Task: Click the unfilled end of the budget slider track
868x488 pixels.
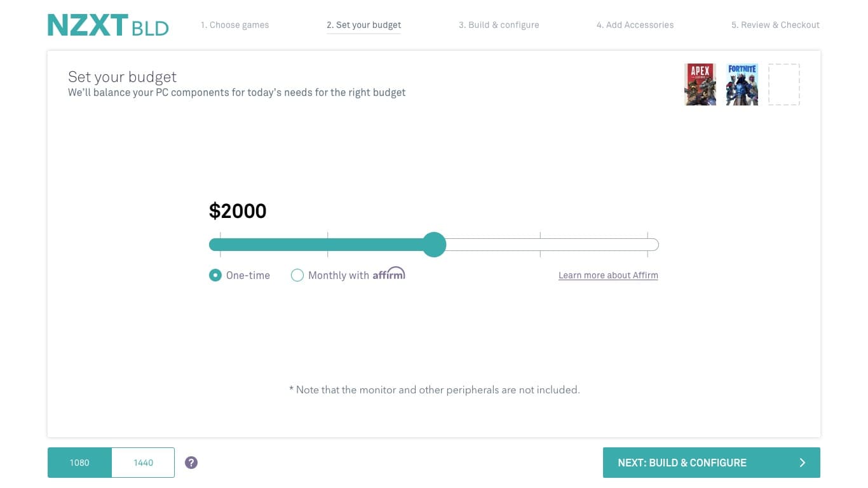Action: tap(651, 245)
